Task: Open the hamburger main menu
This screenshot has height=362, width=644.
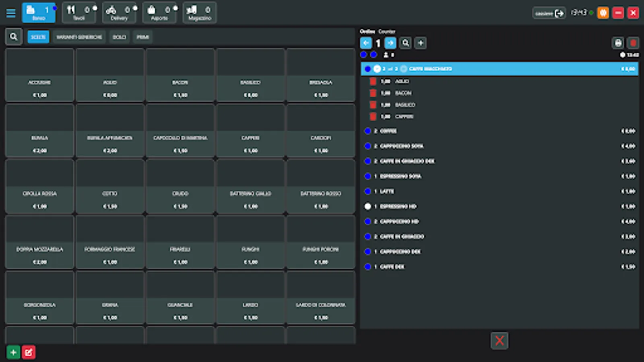Action: [11, 13]
